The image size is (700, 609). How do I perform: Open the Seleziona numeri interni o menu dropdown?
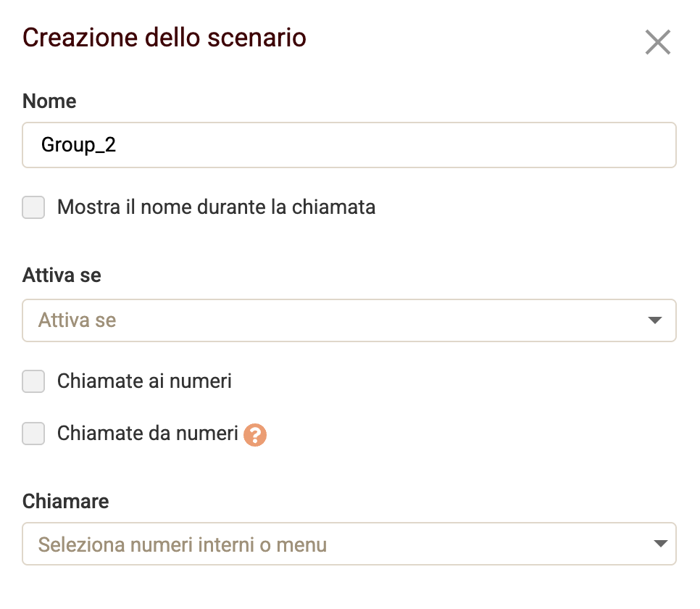(x=349, y=544)
